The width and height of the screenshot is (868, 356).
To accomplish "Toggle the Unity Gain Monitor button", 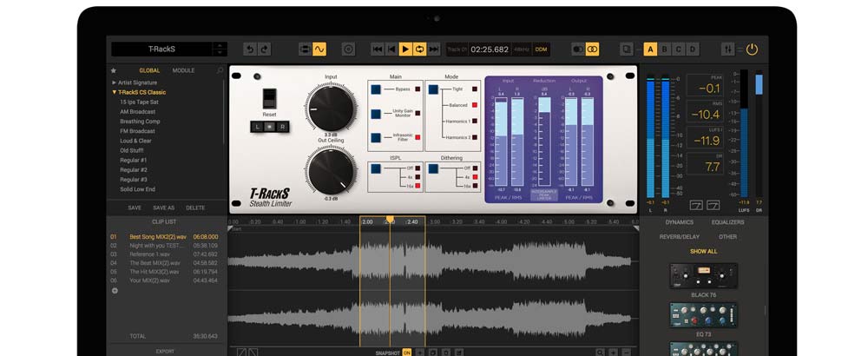I will point(376,114).
